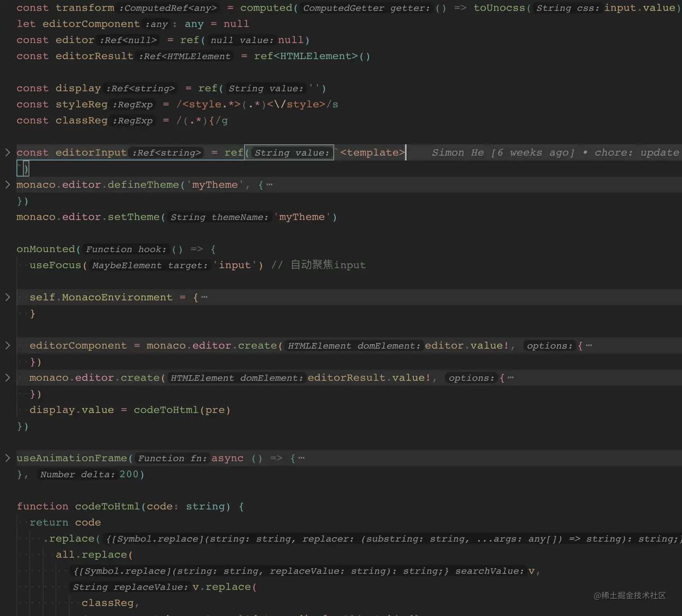The image size is (682, 616).
Task: Click the 'return code' statement
Action: pyautogui.click(x=65, y=522)
